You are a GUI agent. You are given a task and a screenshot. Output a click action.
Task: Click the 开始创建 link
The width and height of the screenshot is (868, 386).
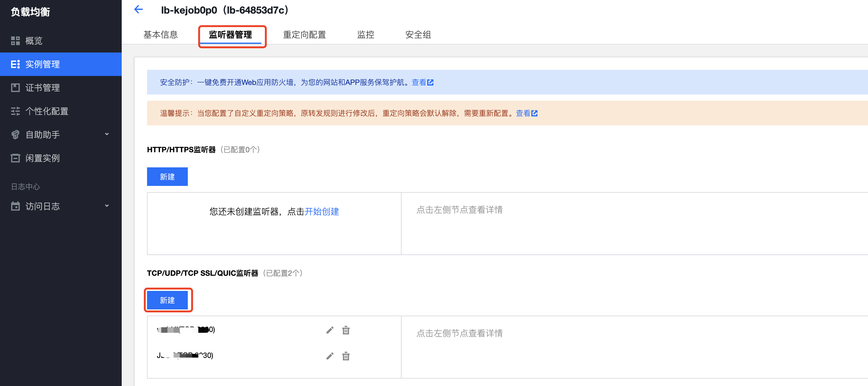[322, 212]
